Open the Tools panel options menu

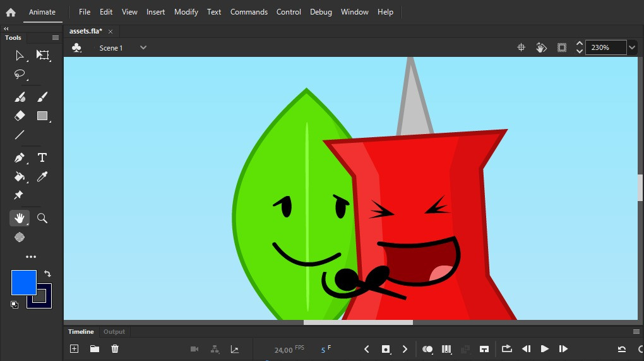click(x=56, y=37)
